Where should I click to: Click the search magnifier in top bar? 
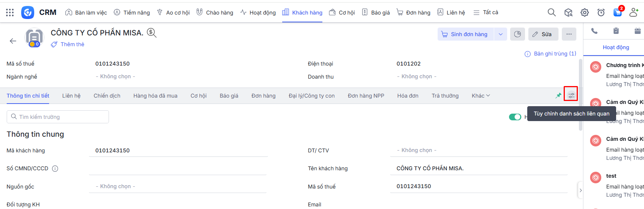click(551, 13)
